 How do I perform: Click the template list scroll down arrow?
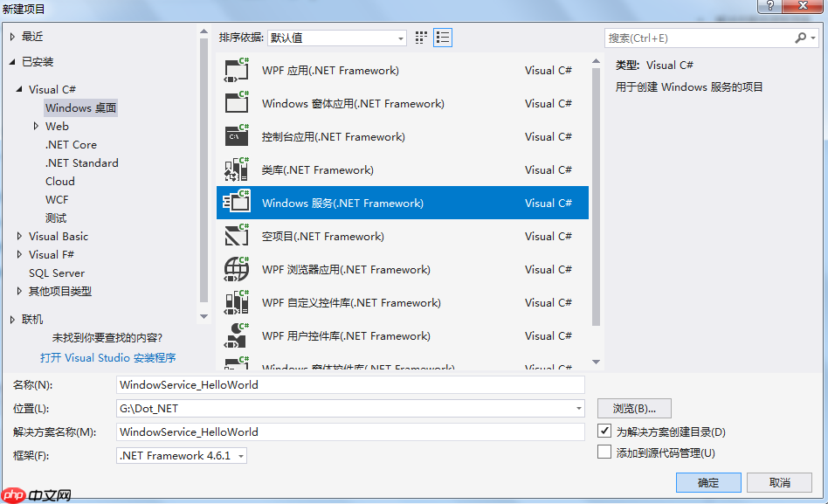596,362
